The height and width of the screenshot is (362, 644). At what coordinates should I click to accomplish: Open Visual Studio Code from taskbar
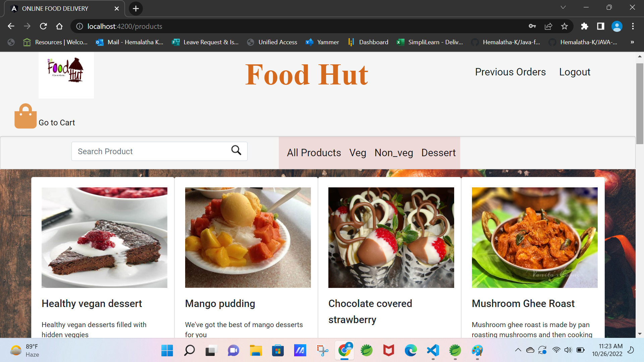point(433,351)
